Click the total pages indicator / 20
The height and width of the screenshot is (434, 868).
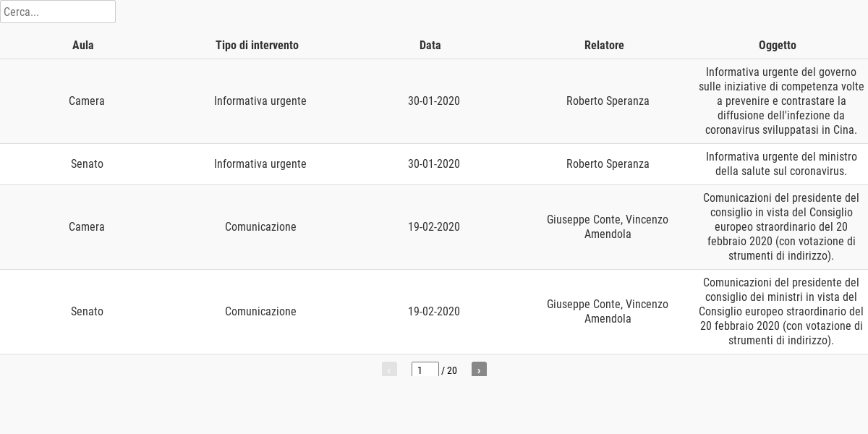(x=449, y=370)
